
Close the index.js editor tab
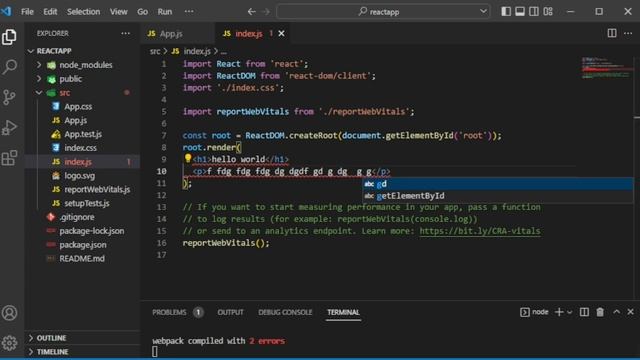[x=281, y=33]
